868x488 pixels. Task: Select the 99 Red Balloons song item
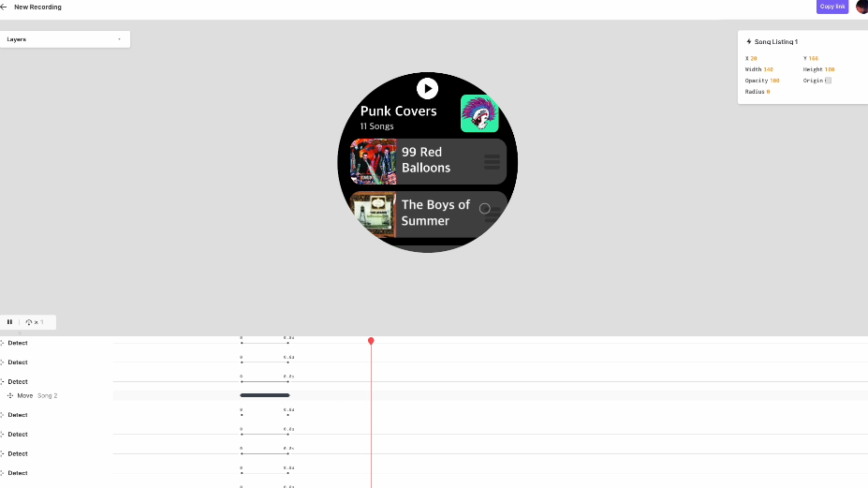[x=428, y=161]
